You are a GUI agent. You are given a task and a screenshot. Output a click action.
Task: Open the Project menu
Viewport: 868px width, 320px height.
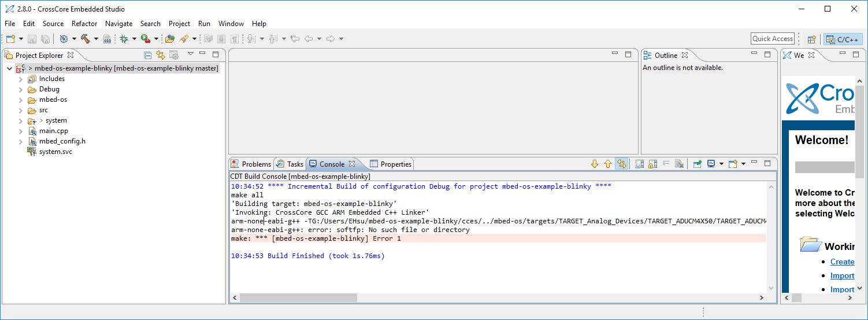[x=179, y=24]
